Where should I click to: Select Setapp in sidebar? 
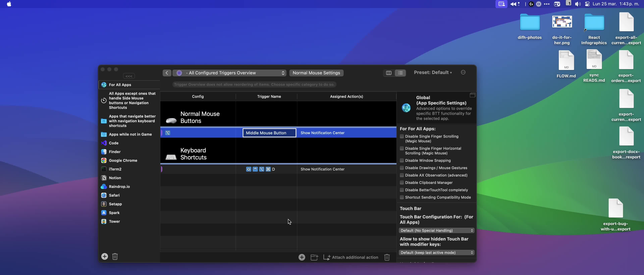(129, 204)
